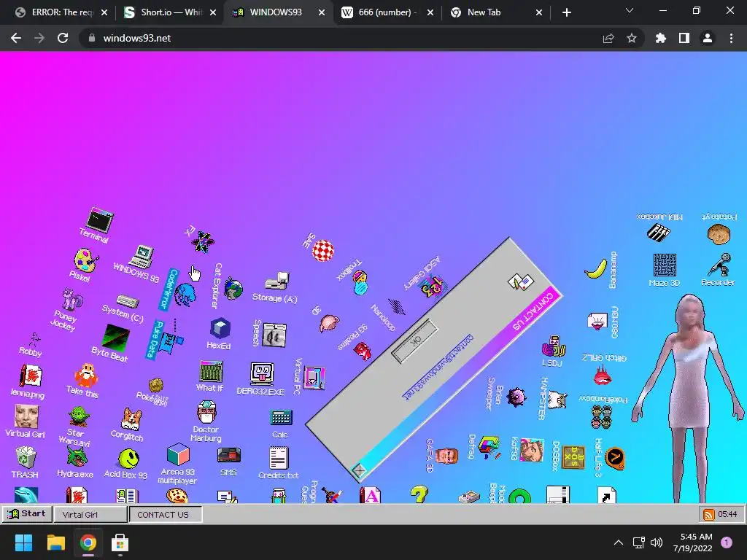The image size is (747, 560).
Task: Click the Windows 93 Start button
Action: tap(27, 514)
